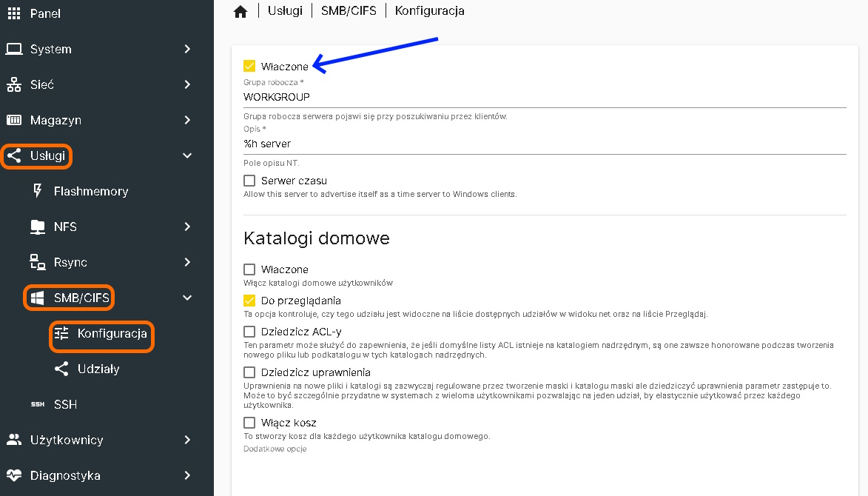Expand the System menu chevron
Screen dimensions: 868x496
pyautogui.click(x=187, y=49)
